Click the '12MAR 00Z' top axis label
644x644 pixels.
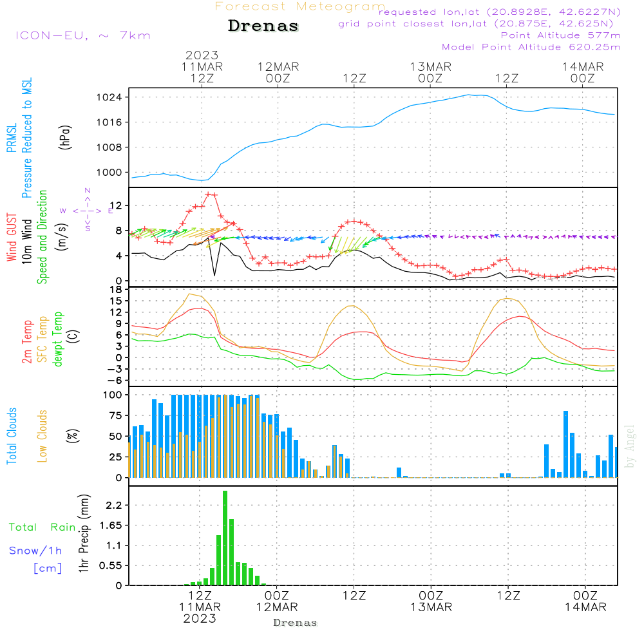pos(278,72)
